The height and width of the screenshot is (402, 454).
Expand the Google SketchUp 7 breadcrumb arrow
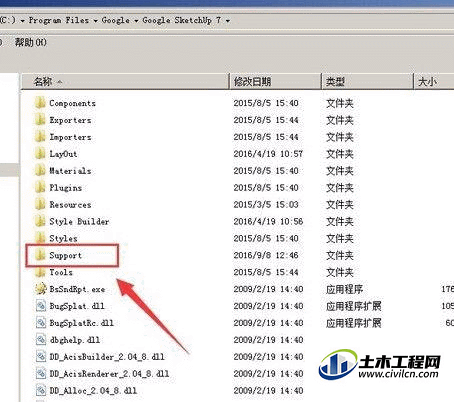tap(228, 21)
